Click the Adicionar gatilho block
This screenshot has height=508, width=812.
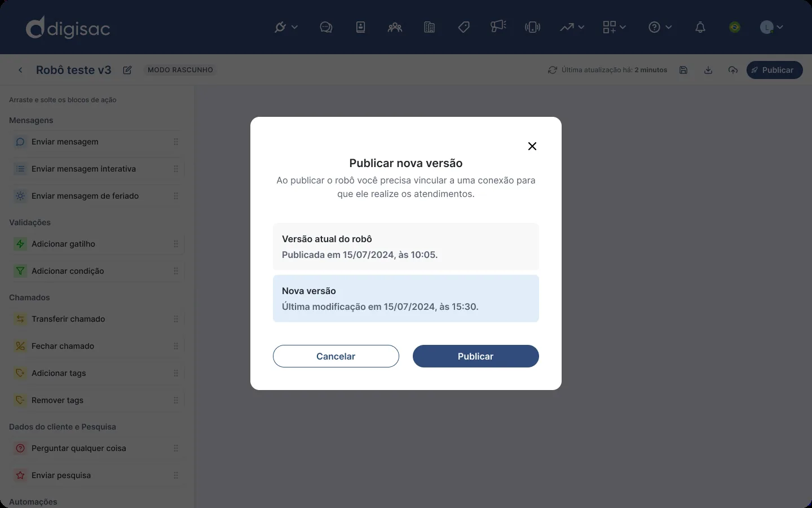[97, 244]
